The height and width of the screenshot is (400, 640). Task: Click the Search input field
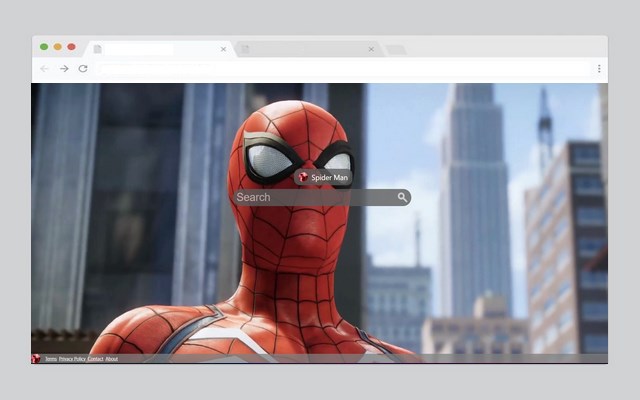click(x=322, y=198)
